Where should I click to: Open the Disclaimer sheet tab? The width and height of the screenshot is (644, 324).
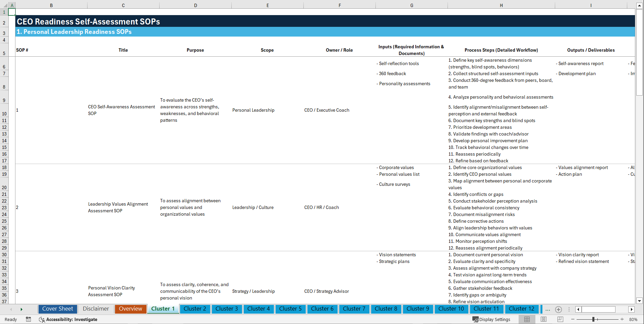pos(96,309)
